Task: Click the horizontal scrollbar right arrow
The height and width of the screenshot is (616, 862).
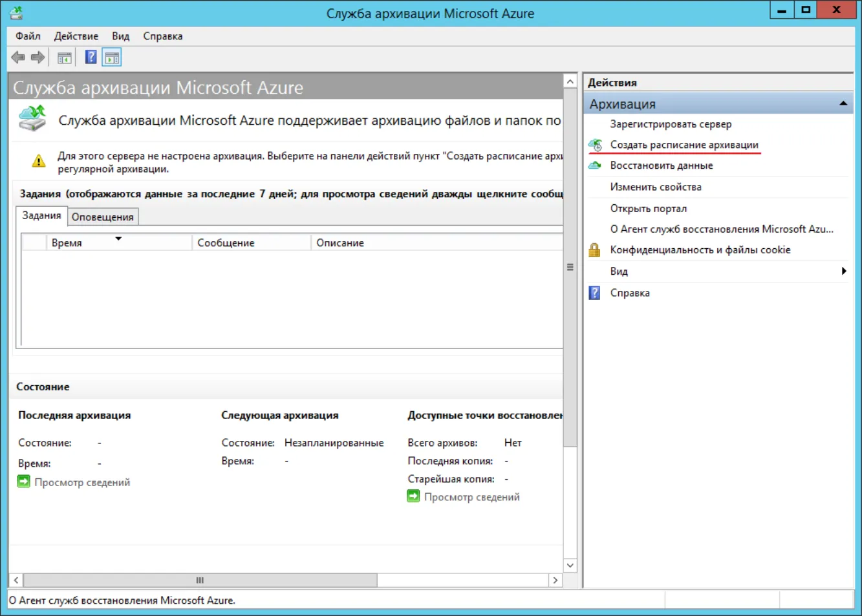Action: (555, 580)
